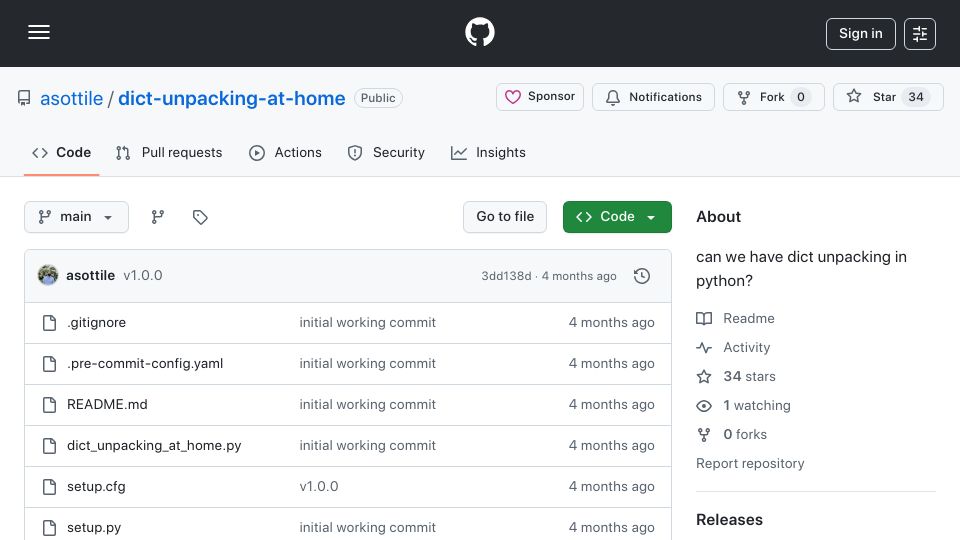Click file icon beside setup.cfg
960x540 pixels.
pyautogui.click(x=50, y=487)
